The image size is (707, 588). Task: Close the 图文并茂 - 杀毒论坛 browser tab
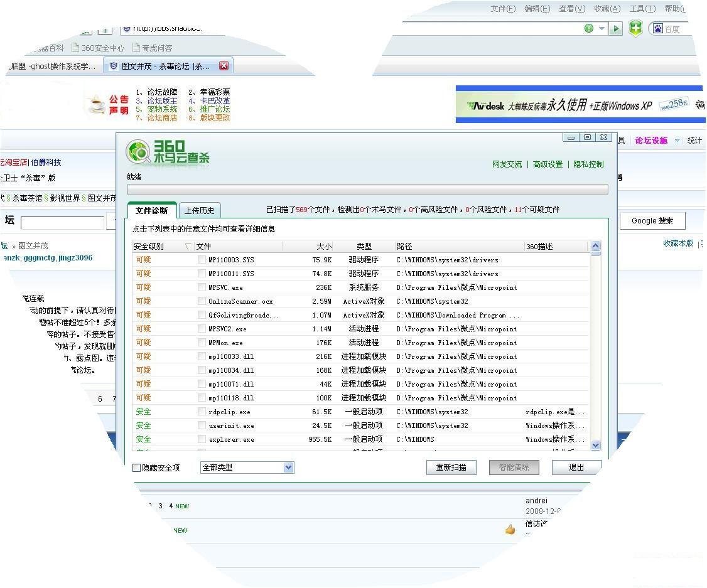click(224, 66)
